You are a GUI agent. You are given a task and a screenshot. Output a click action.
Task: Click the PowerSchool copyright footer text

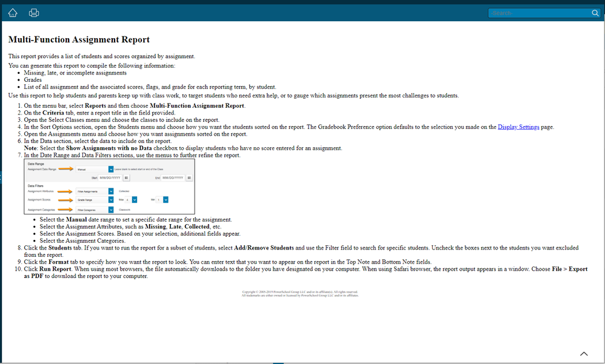click(300, 294)
